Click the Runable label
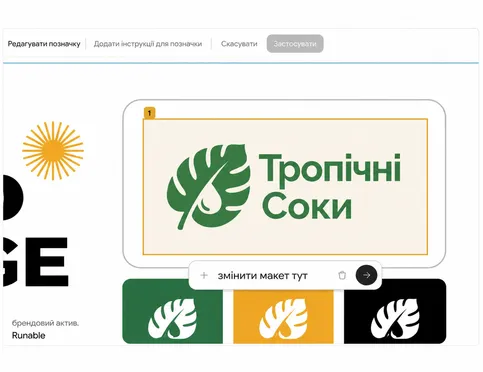 [29, 335]
